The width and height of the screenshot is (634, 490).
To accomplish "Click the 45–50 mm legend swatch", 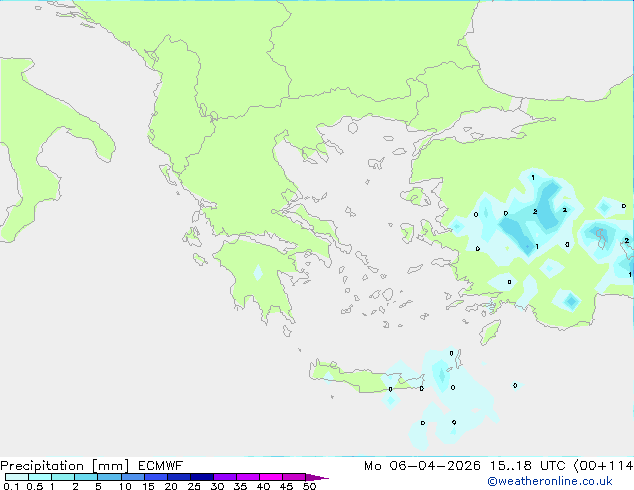I will 294,477.
